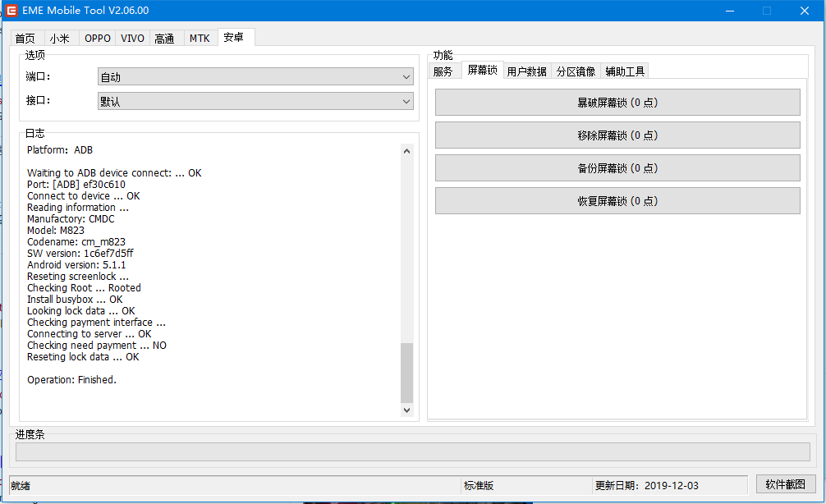Close the EME Mobile Tool window
826x504 pixels.
(x=805, y=11)
